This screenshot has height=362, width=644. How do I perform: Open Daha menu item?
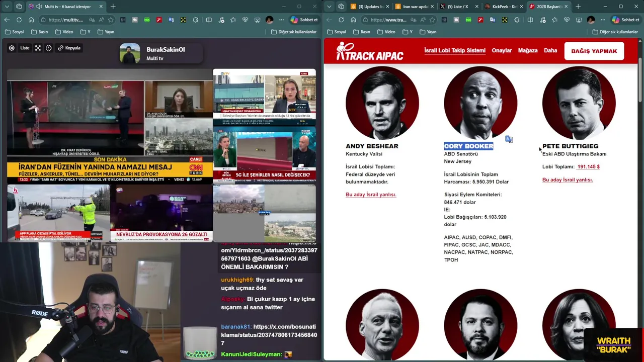[x=550, y=50]
